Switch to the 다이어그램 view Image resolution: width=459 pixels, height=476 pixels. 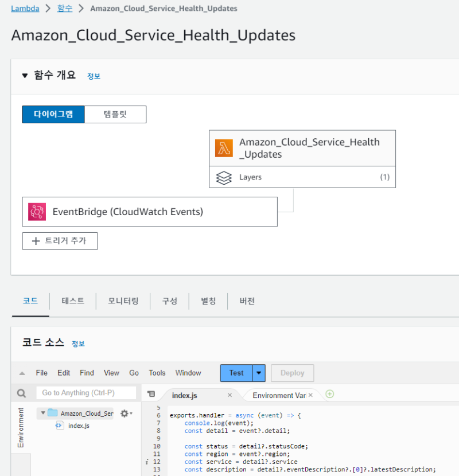(53, 114)
